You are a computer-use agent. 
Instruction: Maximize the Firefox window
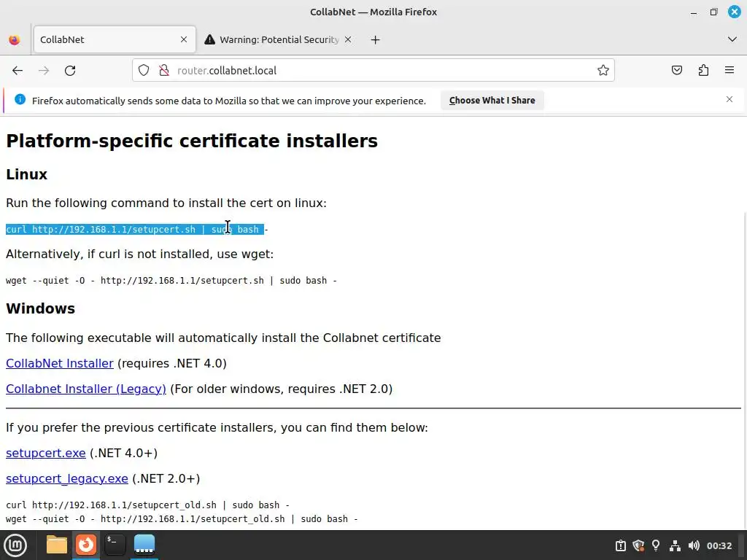713,12
